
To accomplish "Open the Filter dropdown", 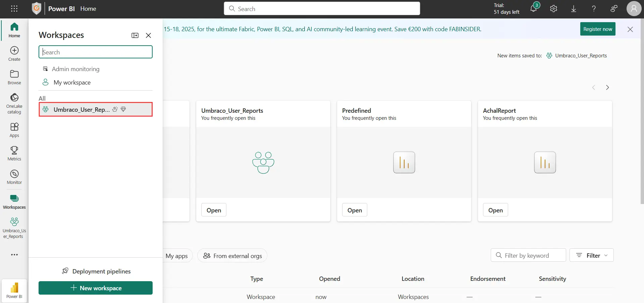I will tap(592, 255).
